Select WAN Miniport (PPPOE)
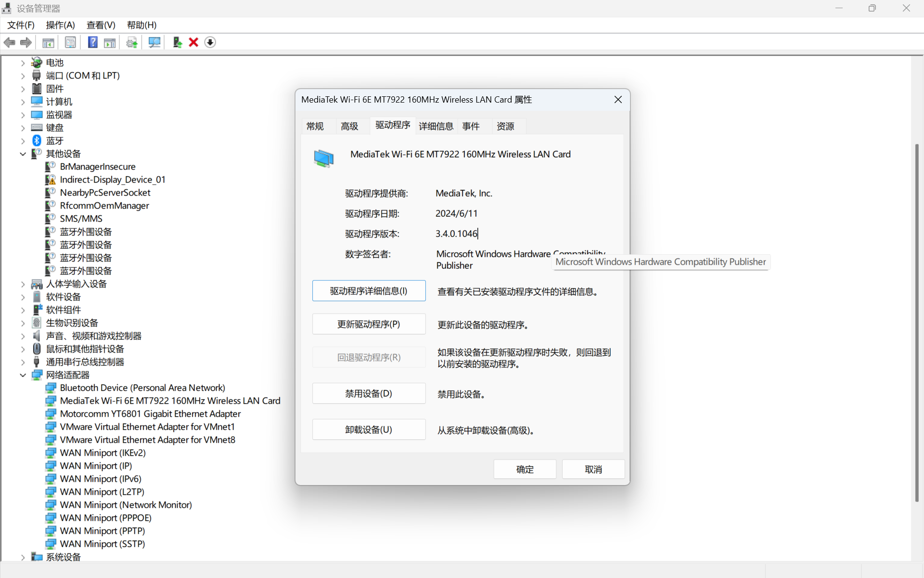 click(x=106, y=518)
